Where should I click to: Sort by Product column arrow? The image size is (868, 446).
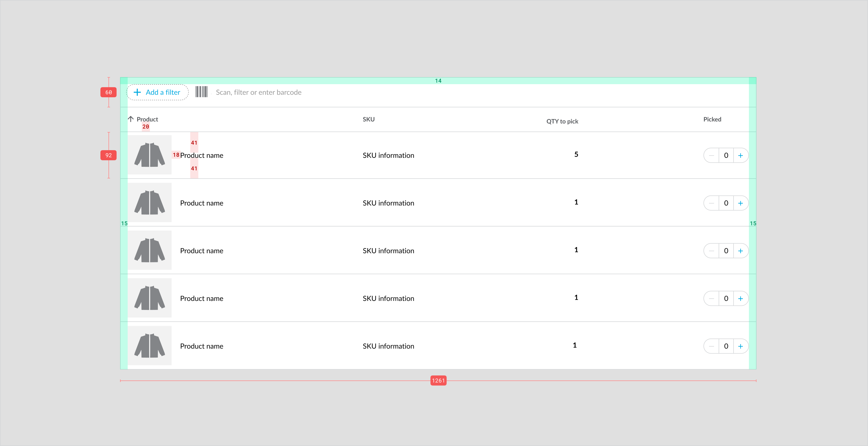[x=131, y=119]
